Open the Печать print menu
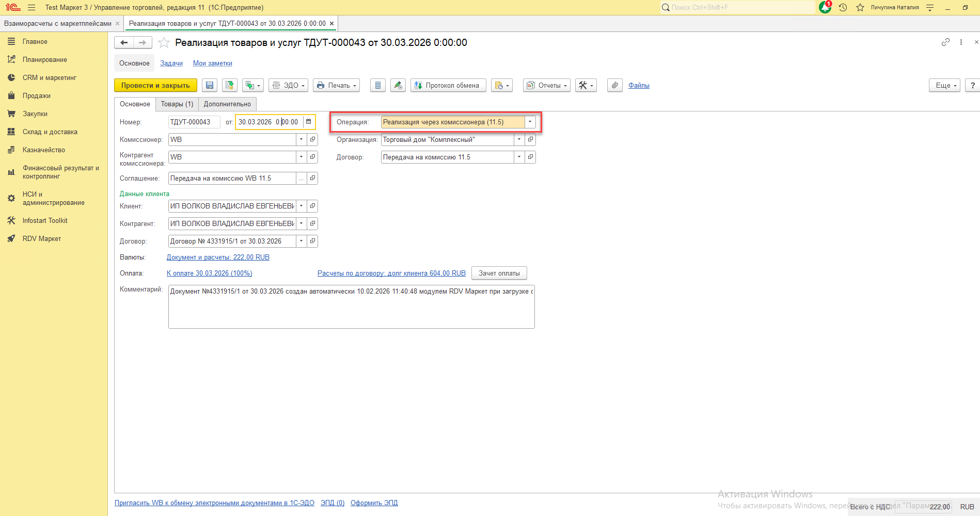The width and height of the screenshot is (980, 516). (336, 86)
